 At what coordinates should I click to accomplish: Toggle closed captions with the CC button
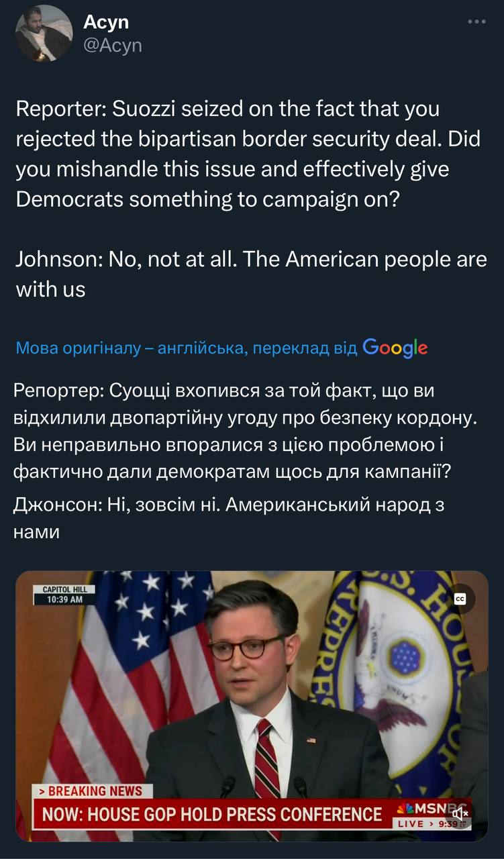click(460, 599)
